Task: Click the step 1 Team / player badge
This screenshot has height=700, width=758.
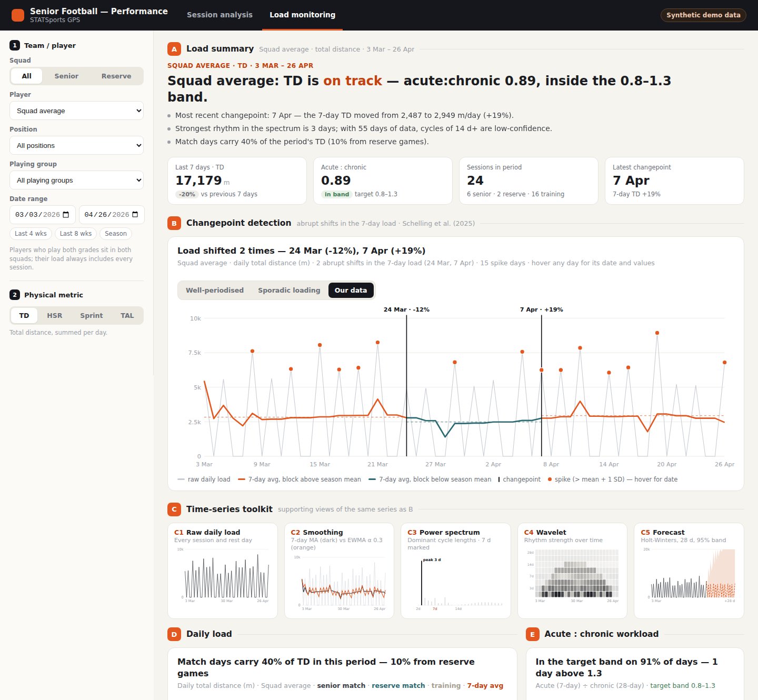Action: 15,45
